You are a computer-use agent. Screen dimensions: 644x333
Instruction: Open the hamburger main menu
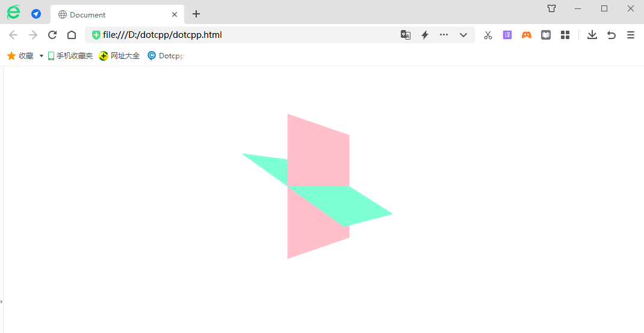click(x=631, y=35)
